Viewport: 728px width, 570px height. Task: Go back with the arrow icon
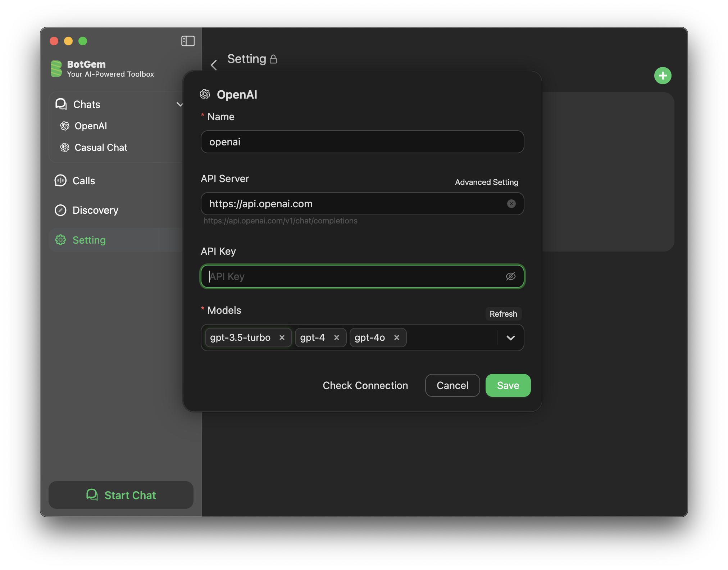(214, 65)
